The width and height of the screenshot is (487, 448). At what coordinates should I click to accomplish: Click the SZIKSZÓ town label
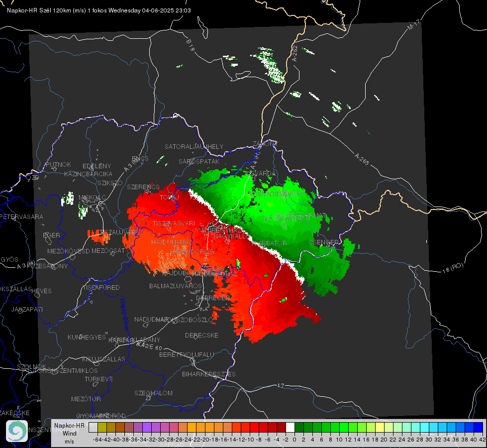click(x=110, y=183)
